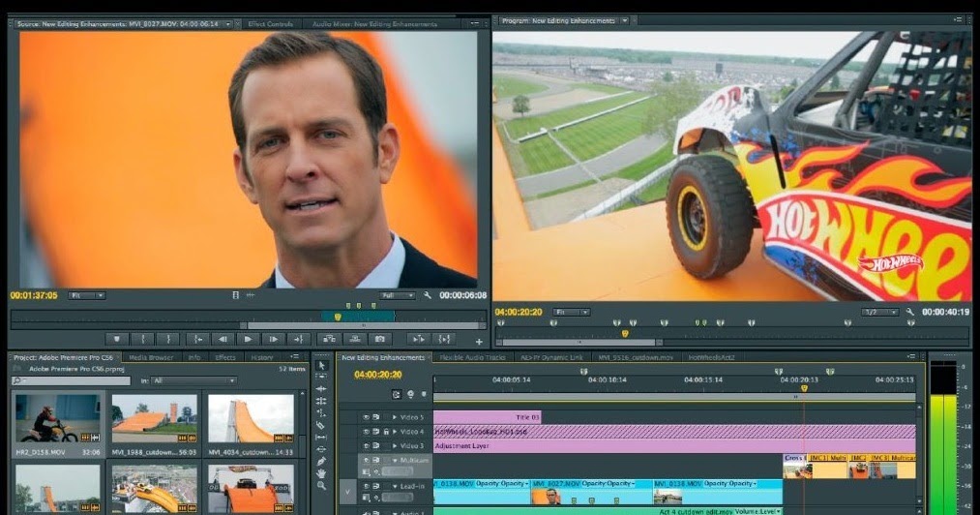980x515 pixels.
Task: Expand the Video 4 track
Action: click(395, 431)
